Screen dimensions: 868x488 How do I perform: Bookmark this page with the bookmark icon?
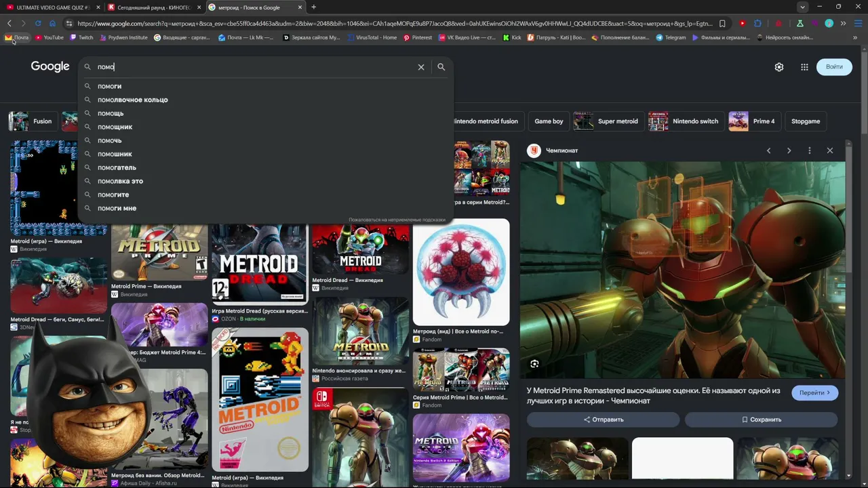[722, 23]
